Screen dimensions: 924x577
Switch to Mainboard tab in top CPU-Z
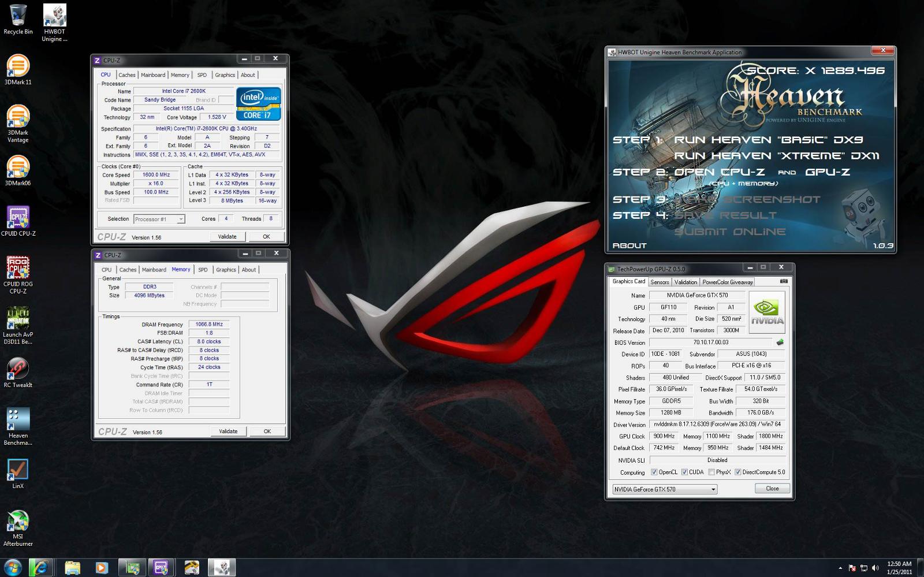153,75
